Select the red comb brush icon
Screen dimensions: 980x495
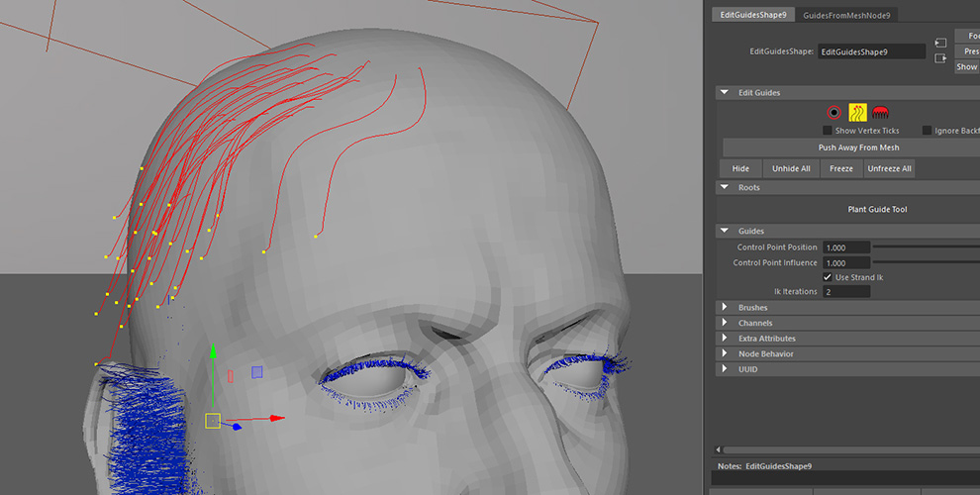point(879,113)
